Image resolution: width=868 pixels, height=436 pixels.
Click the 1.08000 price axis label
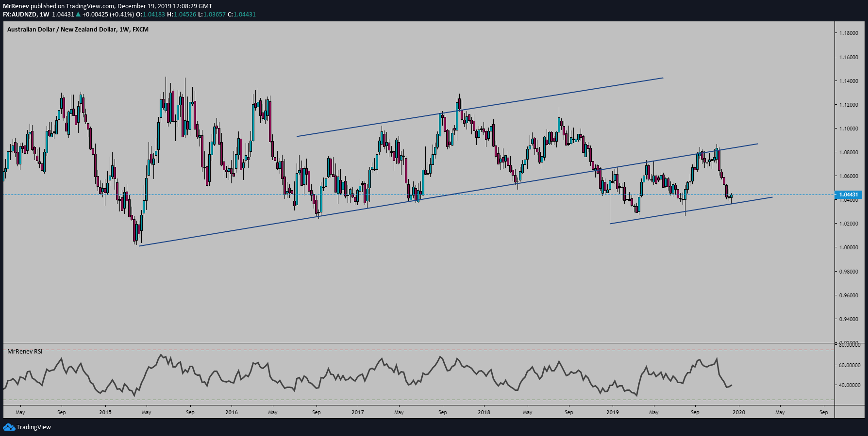click(849, 152)
